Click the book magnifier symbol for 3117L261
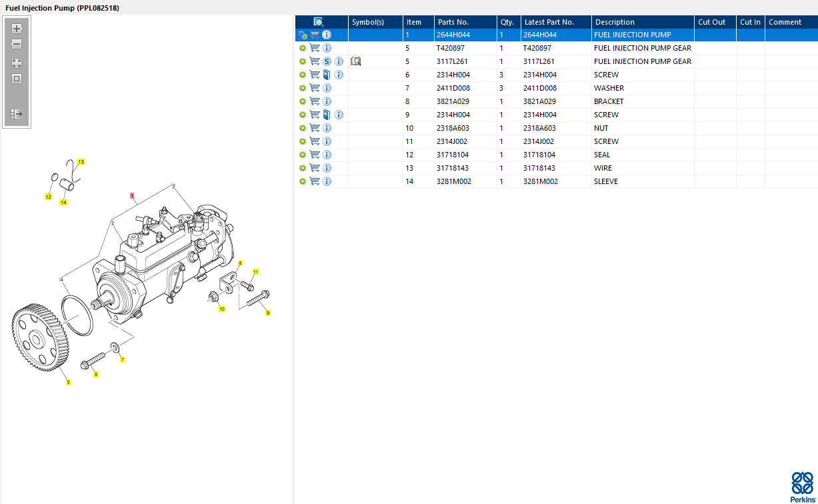The image size is (818, 504). tap(355, 61)
